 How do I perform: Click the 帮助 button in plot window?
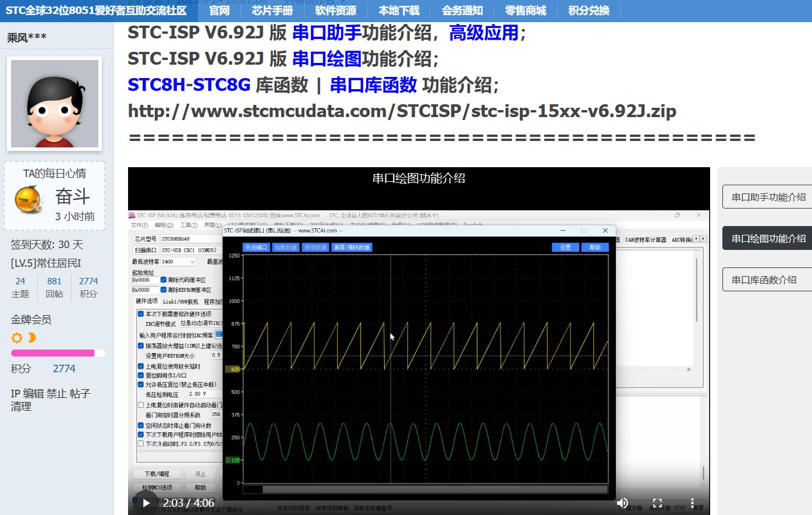(x=595, y=248)
